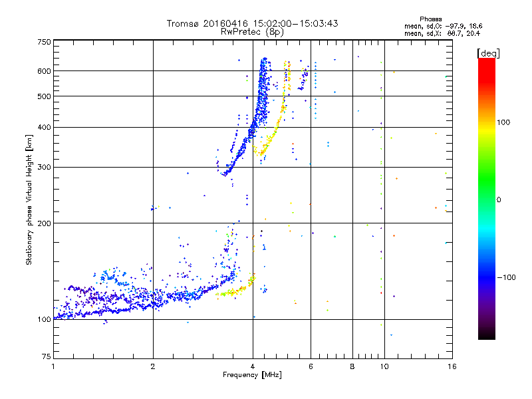Click the y-axis tick label '400'
Viewport: 532px width, 399px height.
click(x=45, y=127)
